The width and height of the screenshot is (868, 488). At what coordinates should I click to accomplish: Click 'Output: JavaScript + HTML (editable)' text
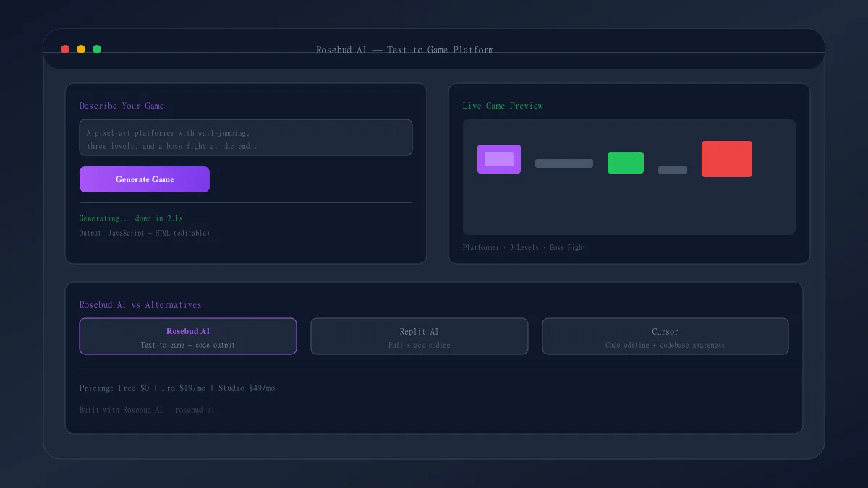pyautogui.click(x=145, y=233)
